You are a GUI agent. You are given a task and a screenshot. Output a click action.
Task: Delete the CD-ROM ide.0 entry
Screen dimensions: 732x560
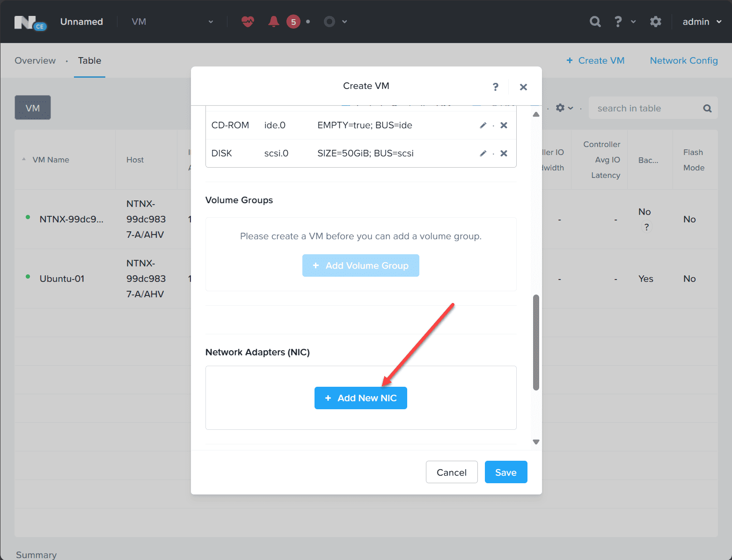click(x=504, y=125)
